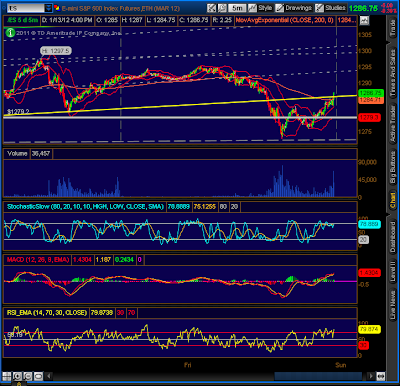
Task: Click the blue horizontal scrollbar thumb
Action: (x=318, y=376)
